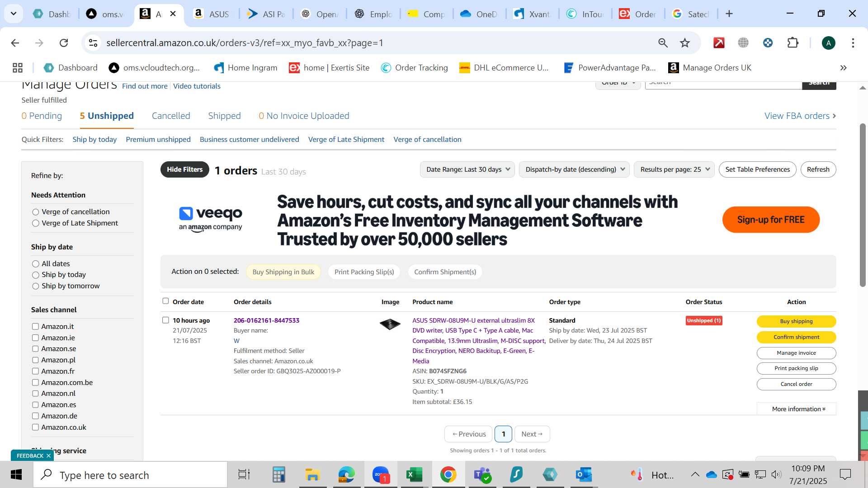Select Verge of cancellation radio button

tap(36, 212)
